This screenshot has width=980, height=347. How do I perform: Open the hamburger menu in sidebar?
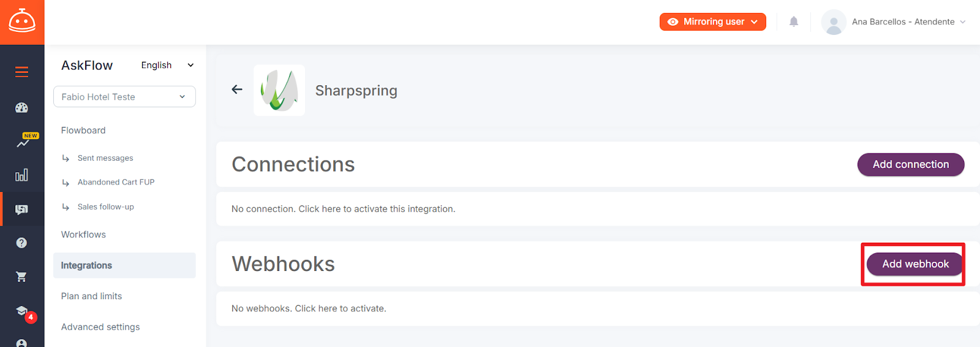click(x=21, y=72)
